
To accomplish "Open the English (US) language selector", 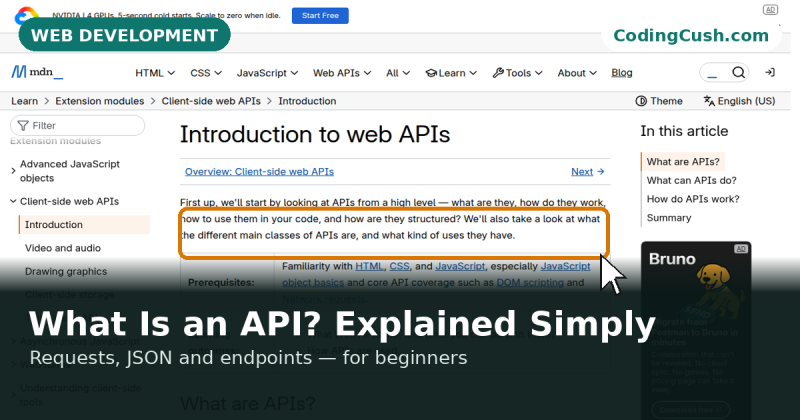I will (x=739, y=101).
